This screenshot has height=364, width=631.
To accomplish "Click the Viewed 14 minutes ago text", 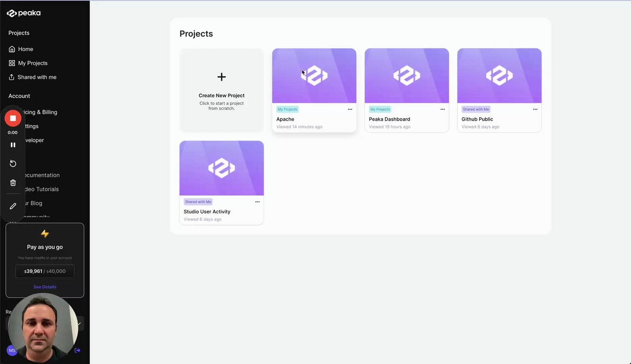I will coord(299,127).
